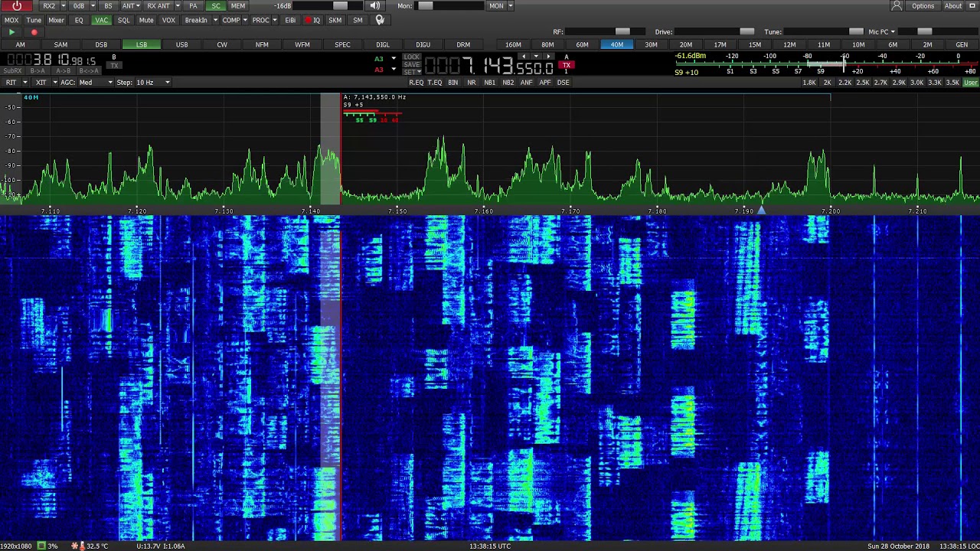The height and width of the screenshot is (551, 980).
Task: Select the USB mode tab
Action: (x=181, y=44)
